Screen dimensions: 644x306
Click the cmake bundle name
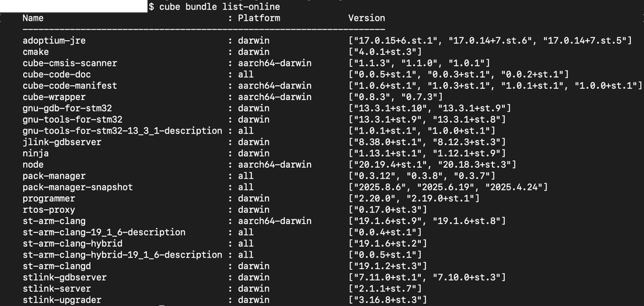point(35,52)
